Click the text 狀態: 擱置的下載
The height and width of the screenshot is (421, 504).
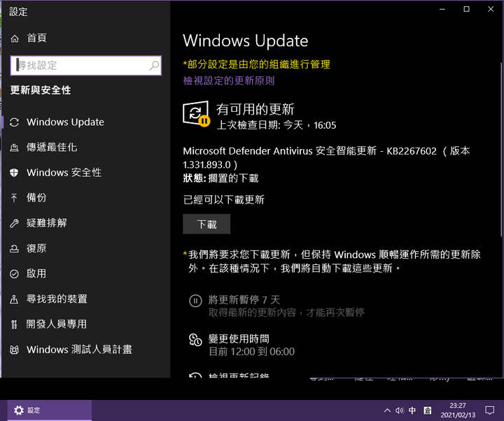tap(220, 178)
